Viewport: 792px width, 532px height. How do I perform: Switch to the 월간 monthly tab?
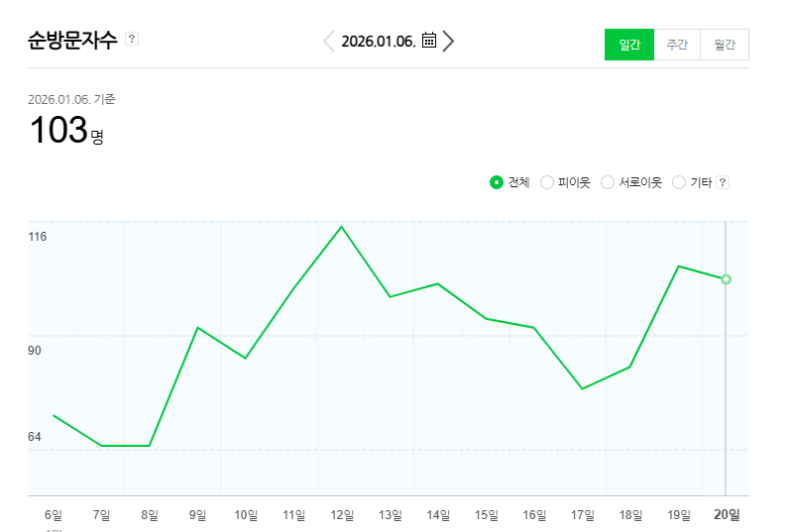(x=725, y=45)
